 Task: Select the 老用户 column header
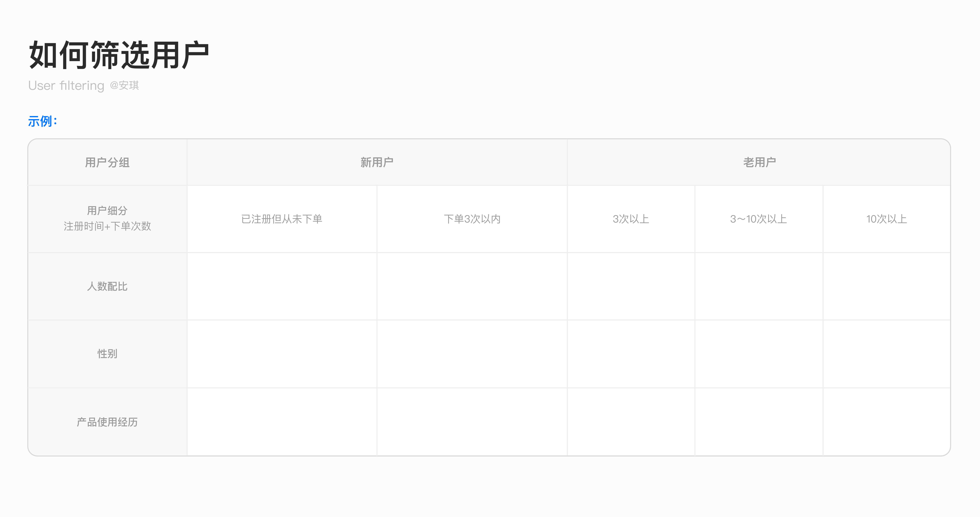[759, 162]
